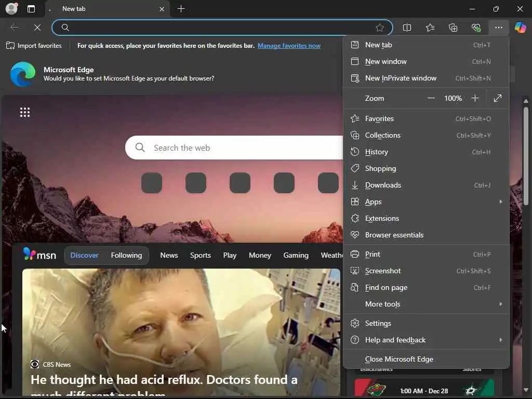Click the address bar field
The width and height of the screenshot is (532, 399).
222,28
